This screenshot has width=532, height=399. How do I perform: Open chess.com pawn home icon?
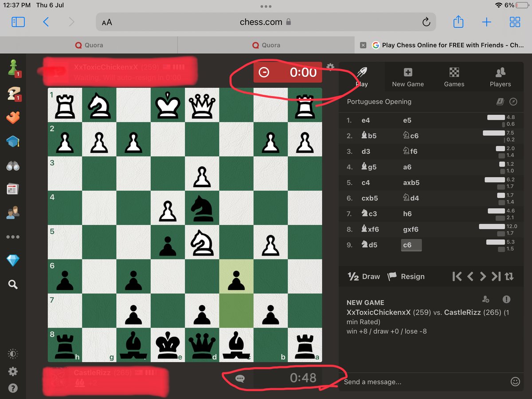[13, 68]
